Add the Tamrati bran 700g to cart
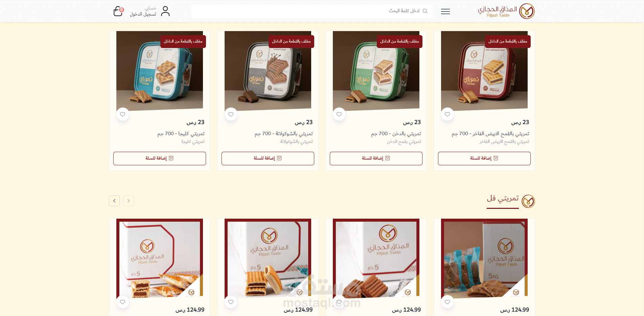The height and width of the screenshot is (316, 644). click(x=376, y=158)
